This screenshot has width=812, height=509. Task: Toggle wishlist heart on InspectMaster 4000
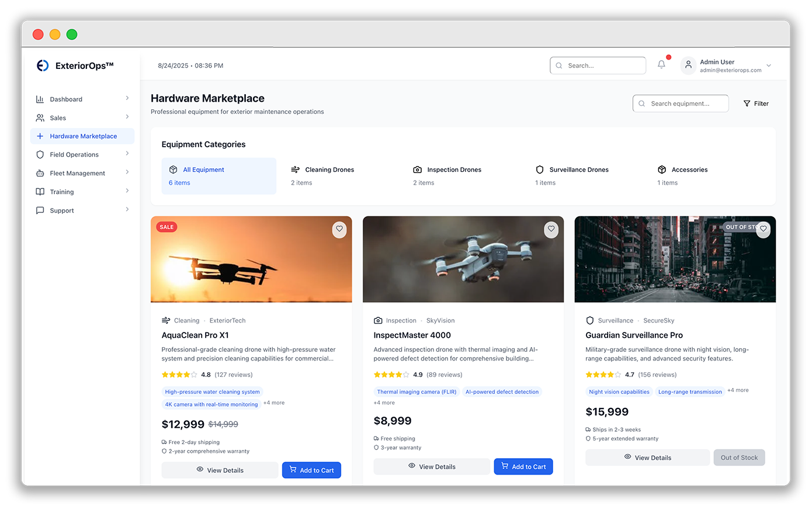point(551,229)
